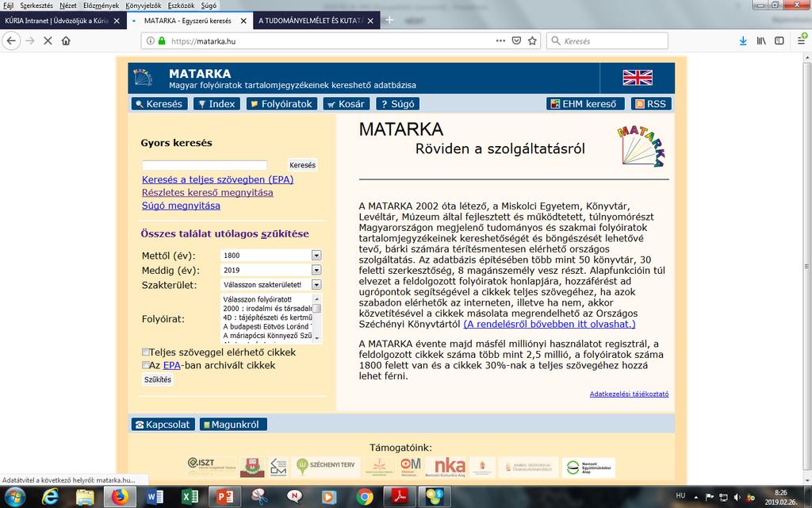Expand the 'Meddig (év)' year dropdown
This screenshot has height=508, width=812.
[316, 270]
